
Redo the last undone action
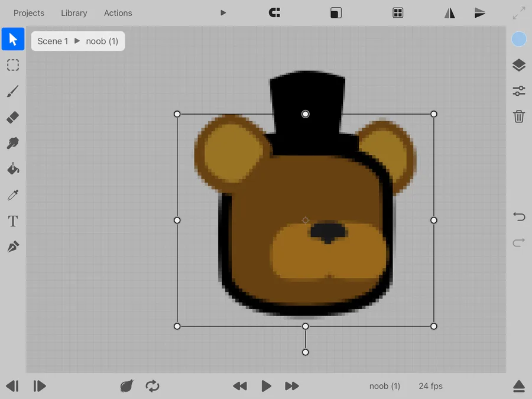519,242
